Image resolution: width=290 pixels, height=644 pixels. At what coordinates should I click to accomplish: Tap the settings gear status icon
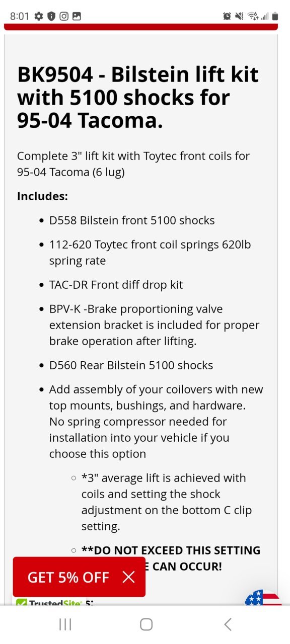[39, 16]
